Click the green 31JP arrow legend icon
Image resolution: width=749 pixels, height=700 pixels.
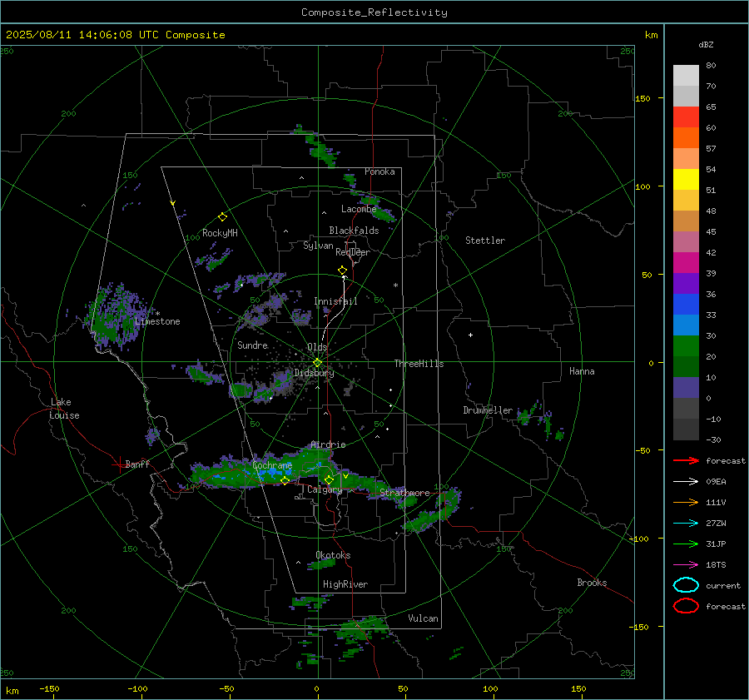tap(686, 544)
